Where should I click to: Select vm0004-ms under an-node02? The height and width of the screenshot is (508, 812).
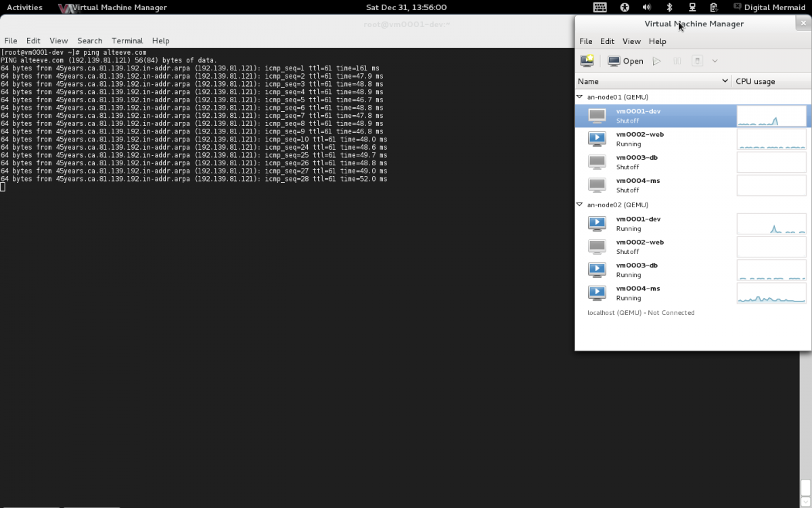pyautogui.click(x=638, y=293)
